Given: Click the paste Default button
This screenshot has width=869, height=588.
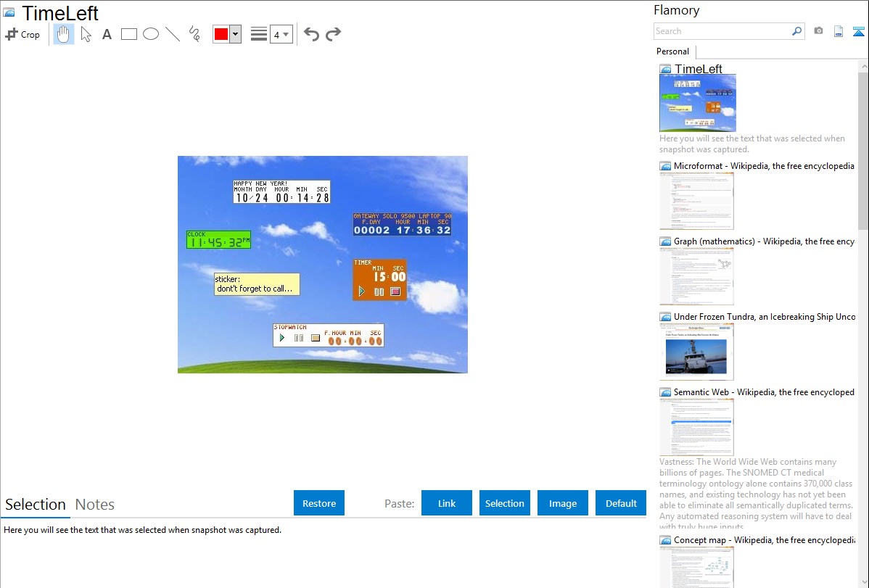Looking at the screenshot, I should [621, 503].
